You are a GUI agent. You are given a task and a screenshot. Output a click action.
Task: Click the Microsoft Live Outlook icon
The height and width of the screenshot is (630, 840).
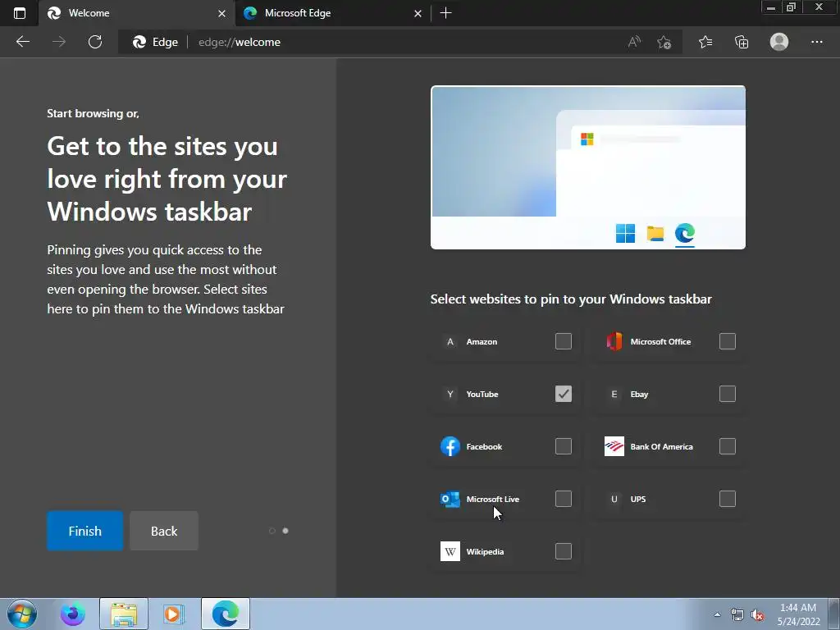[x=450, y=499]
